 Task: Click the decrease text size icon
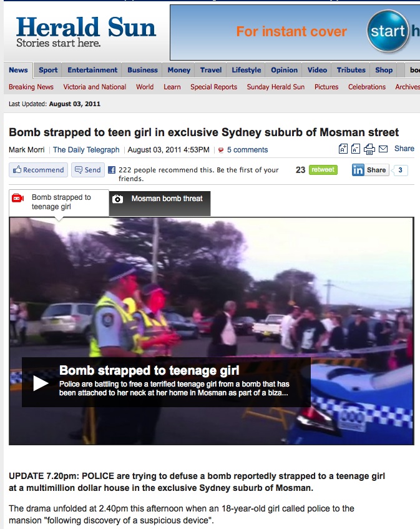coord(356,149)
